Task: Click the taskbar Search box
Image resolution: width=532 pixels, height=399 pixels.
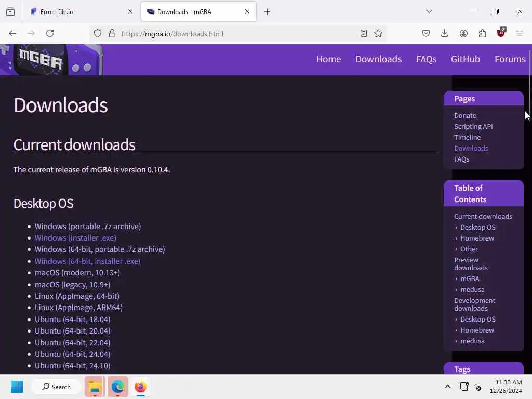Action: click(56, 387)
